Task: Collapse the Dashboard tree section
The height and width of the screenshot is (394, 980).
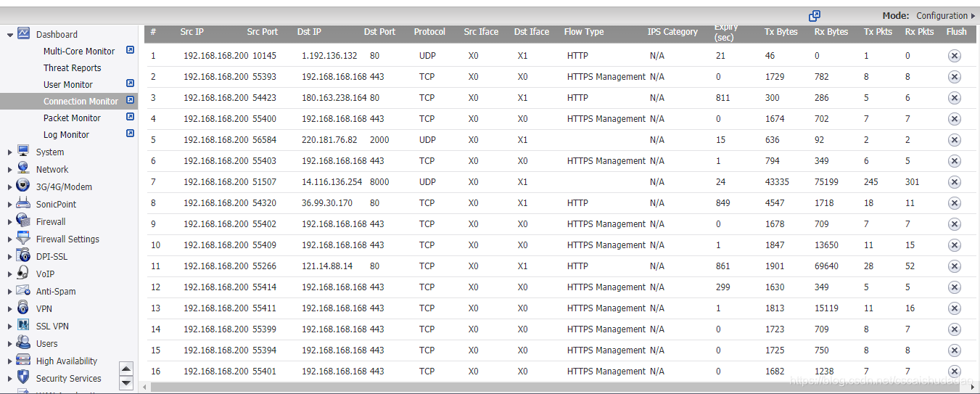Action: tap(10, 34)
